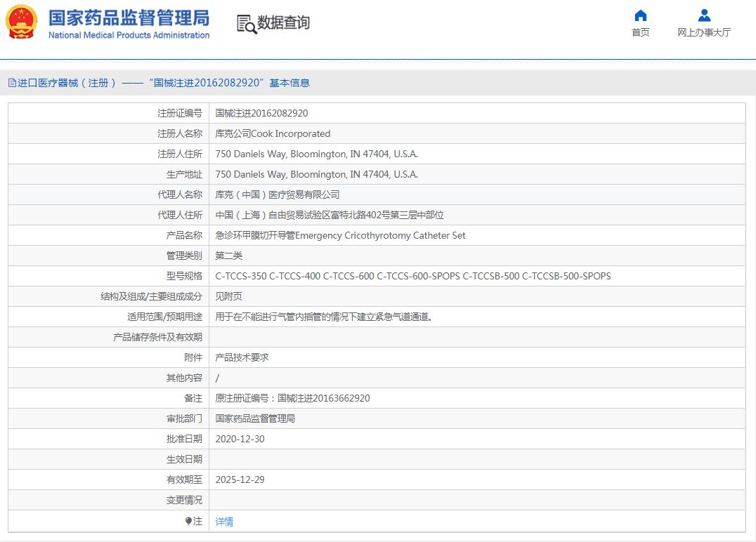The width and height of the screenshot is (756, 542).
Task: Click the 备注 row label
Action: tap(193, 398)
